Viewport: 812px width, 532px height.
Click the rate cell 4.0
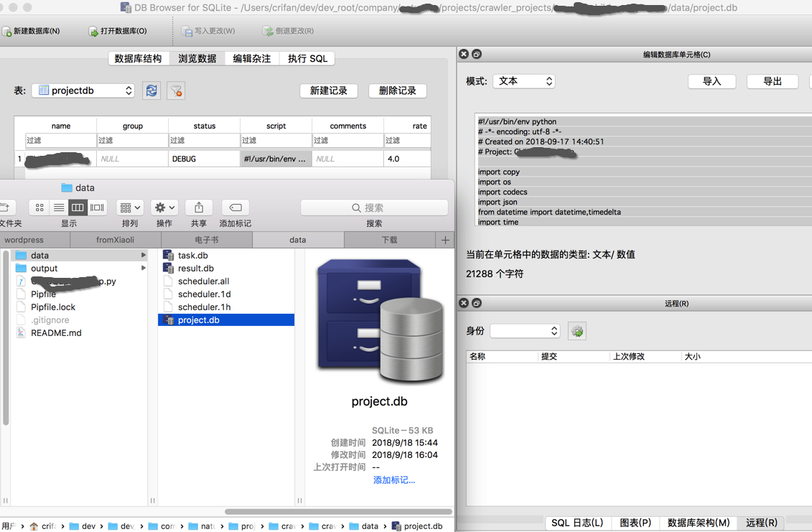(407, 159)
